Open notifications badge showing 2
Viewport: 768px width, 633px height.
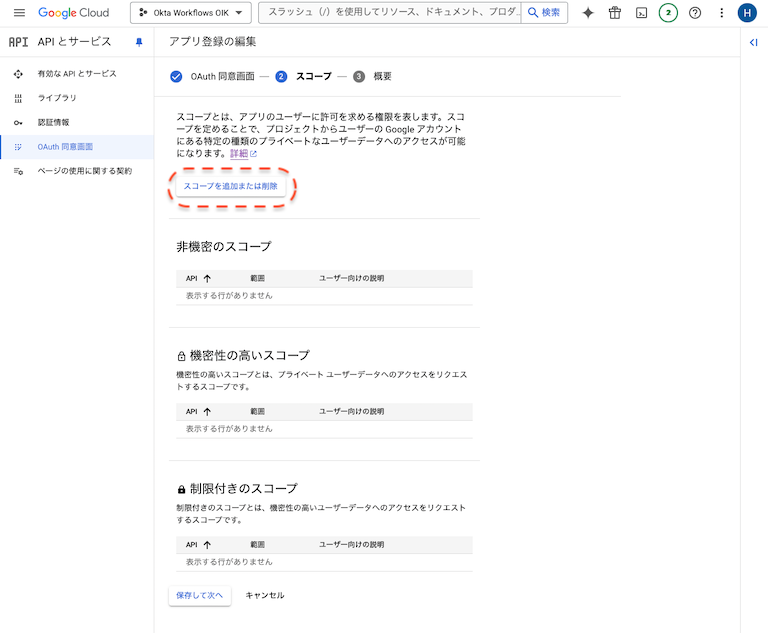pyautogui.click(x=668, y=13)
